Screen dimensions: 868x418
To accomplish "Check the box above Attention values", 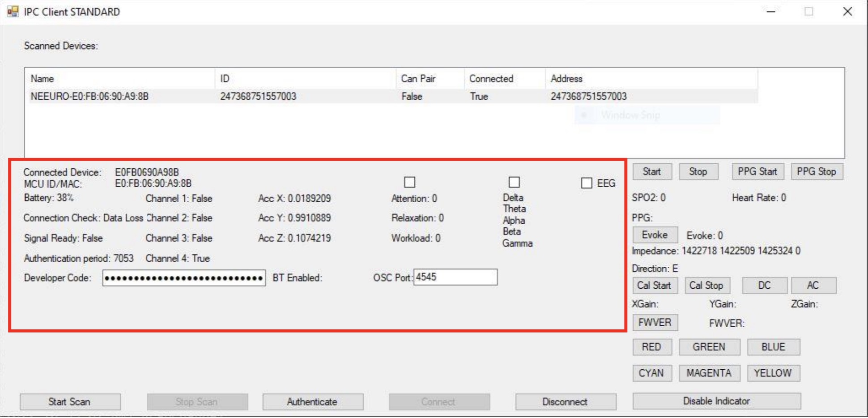I will click(410, 182).
